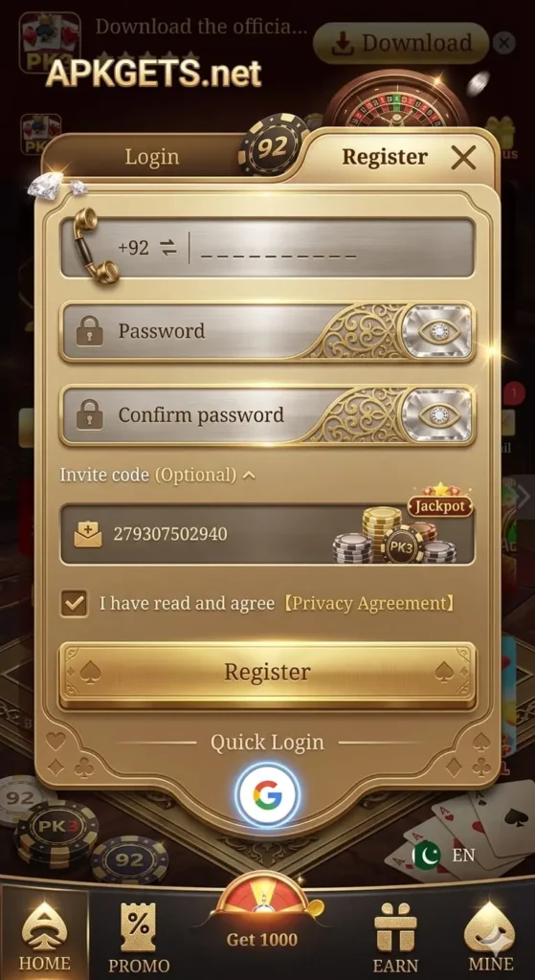The image size is (535, 980).
Task: Open the MINE profile icon
Action: pyautogui.click(x=489, y=926)
